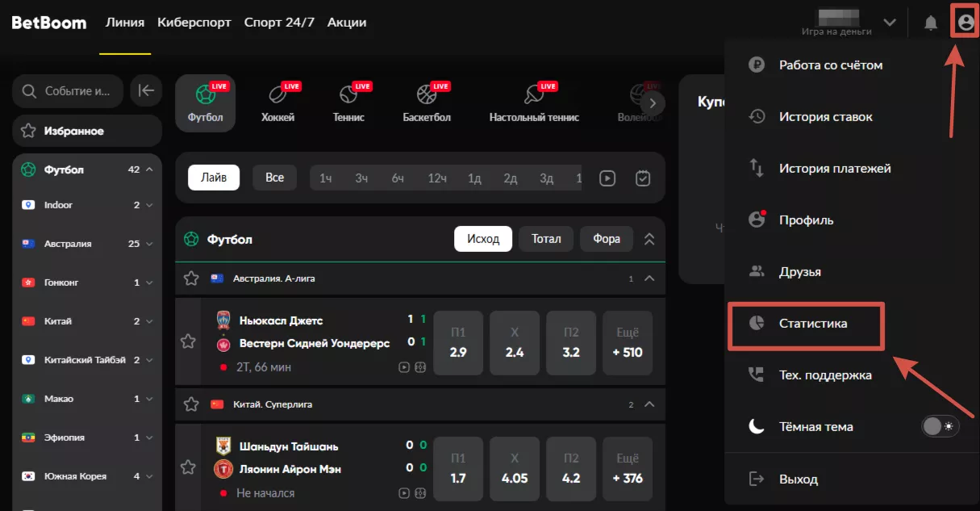The height and width of the screenshot is (511, 980).
Task: Click the user profile avatar icon
Action: pyautogui.click(x=965, y=23)
